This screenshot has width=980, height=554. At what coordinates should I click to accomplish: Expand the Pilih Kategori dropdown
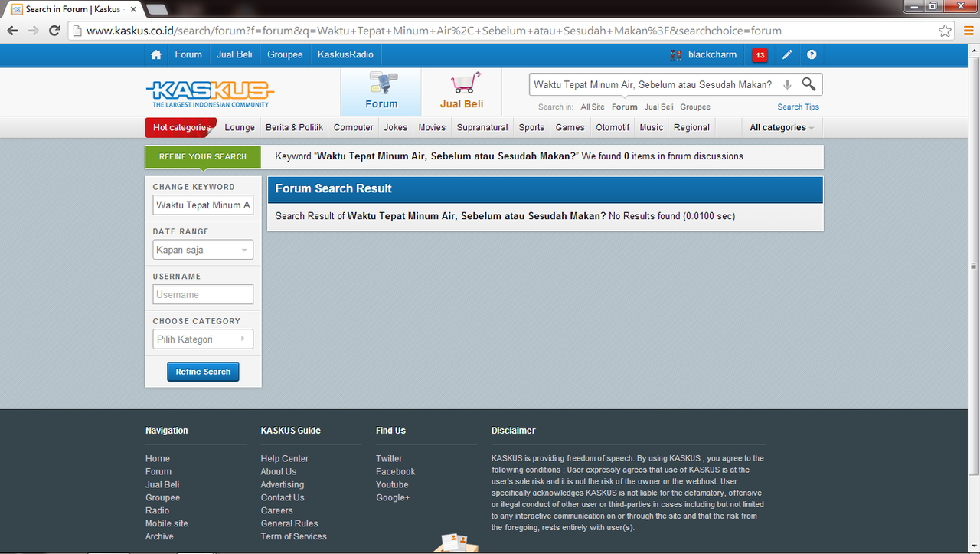pos(203,339)
